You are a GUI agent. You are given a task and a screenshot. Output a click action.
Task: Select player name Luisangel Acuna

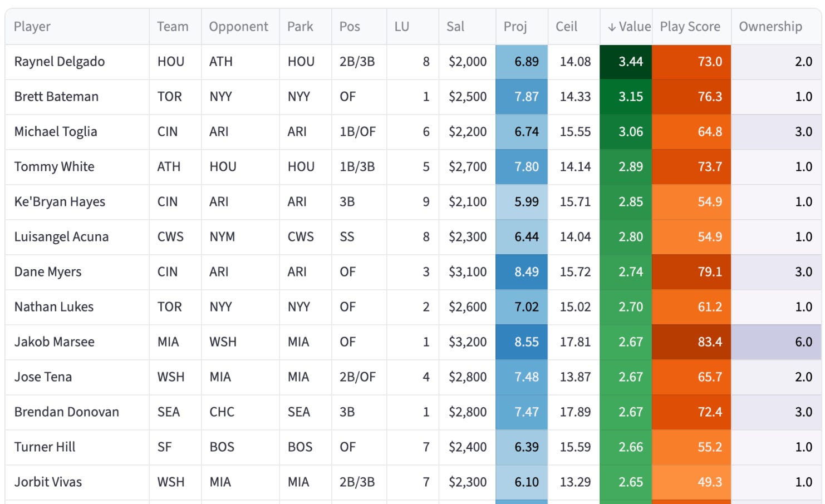61,237
